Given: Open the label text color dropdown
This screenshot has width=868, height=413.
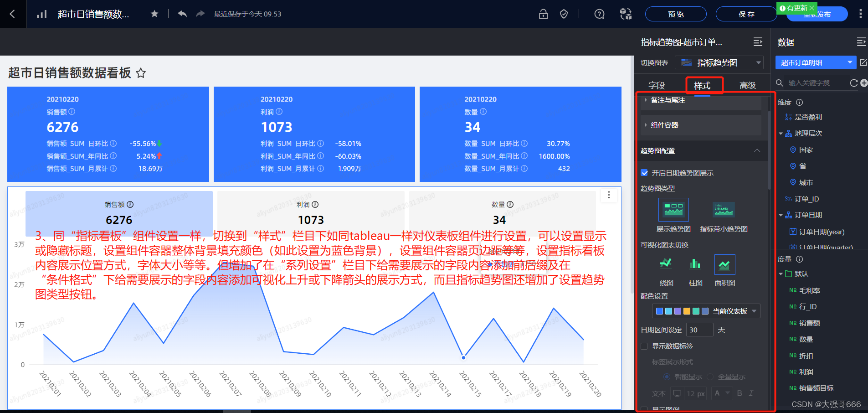Looking at the screenshot, I should (x=722, y=393).
